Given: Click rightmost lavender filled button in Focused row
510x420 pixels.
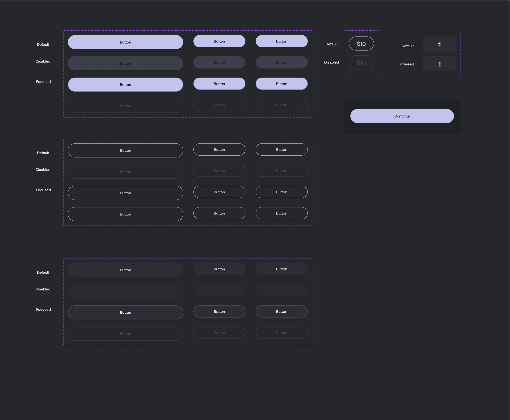Looking at the screenshot, I should (x=282, y=84).
